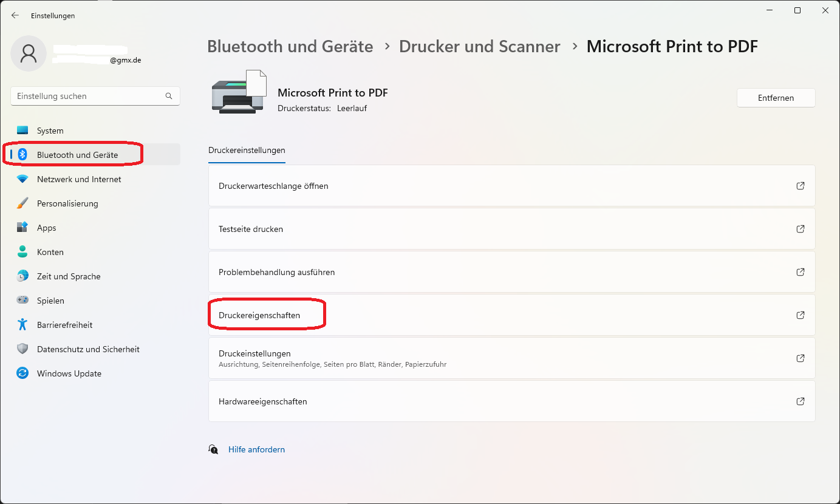
Task: Navigate to Drucker und Scanner breadcrumb
Action: tap(479, 47)
